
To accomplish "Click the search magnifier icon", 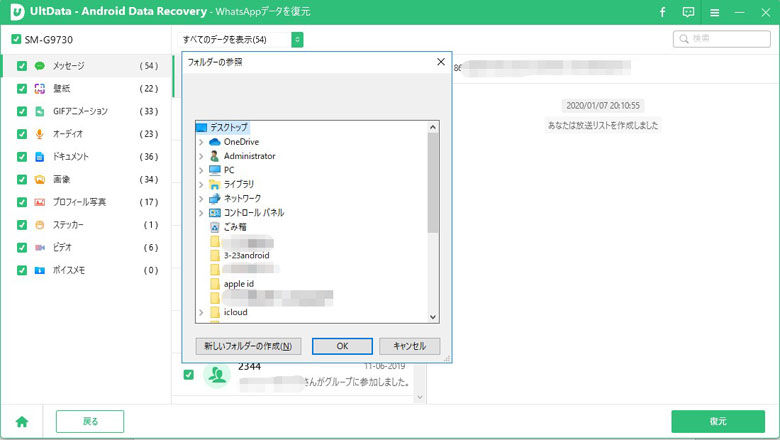I will tap(684, 39).
